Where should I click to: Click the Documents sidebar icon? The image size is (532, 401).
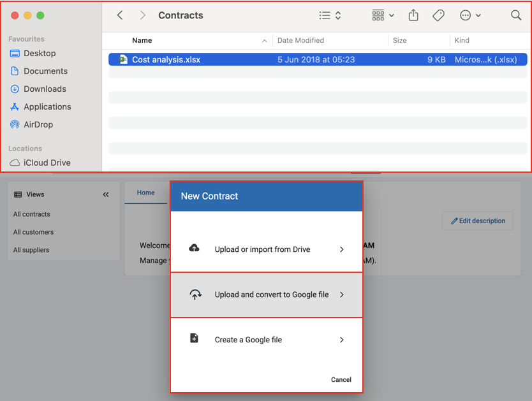tap(15, 71)
